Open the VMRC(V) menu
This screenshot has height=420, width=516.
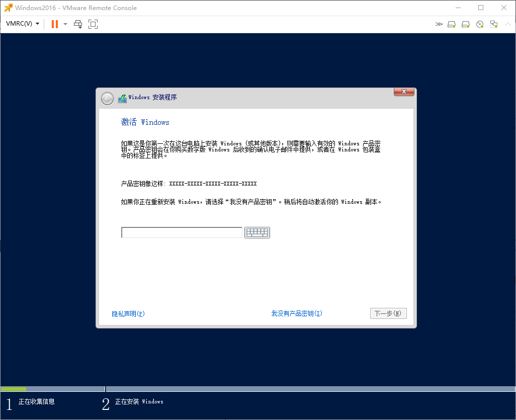22,24
